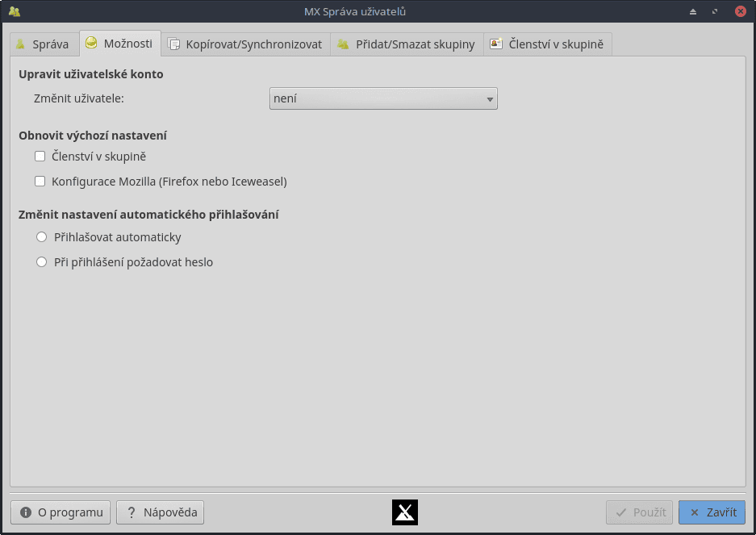This screenshot has height=535, width=756.
Task: Switch to the Kopírovat/Synchronizovat tab
Action: tap(246, 44)
